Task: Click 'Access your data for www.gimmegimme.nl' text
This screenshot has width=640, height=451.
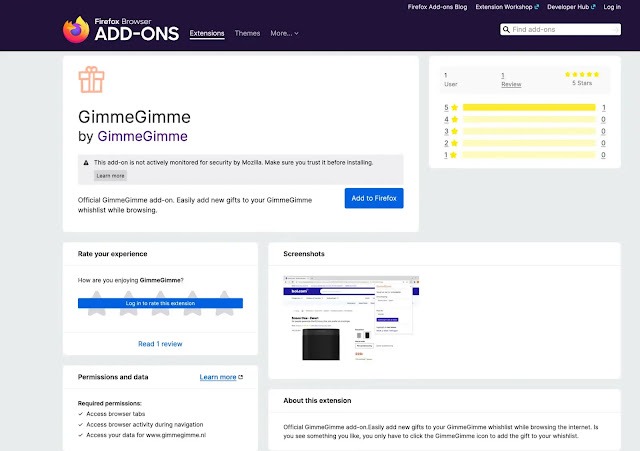Action: 146,435
